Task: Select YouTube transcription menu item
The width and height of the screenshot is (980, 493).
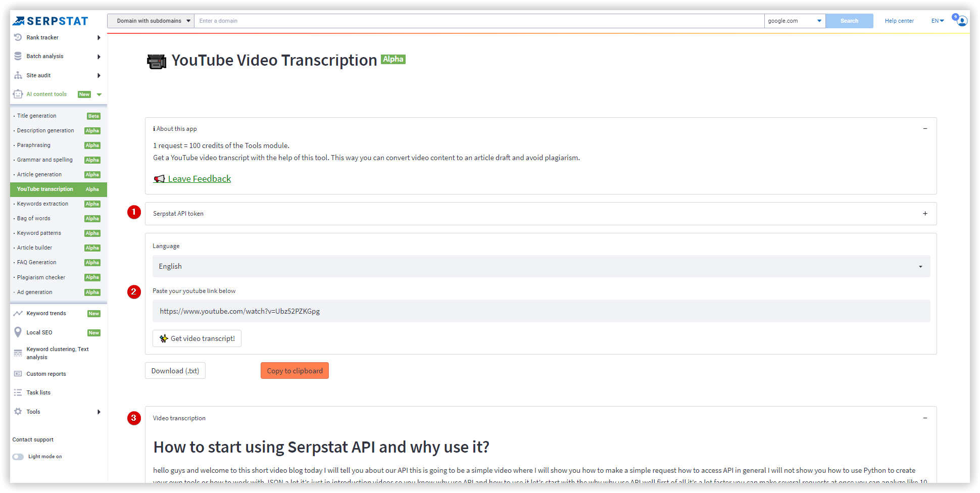Action: (x=59, y=189)
